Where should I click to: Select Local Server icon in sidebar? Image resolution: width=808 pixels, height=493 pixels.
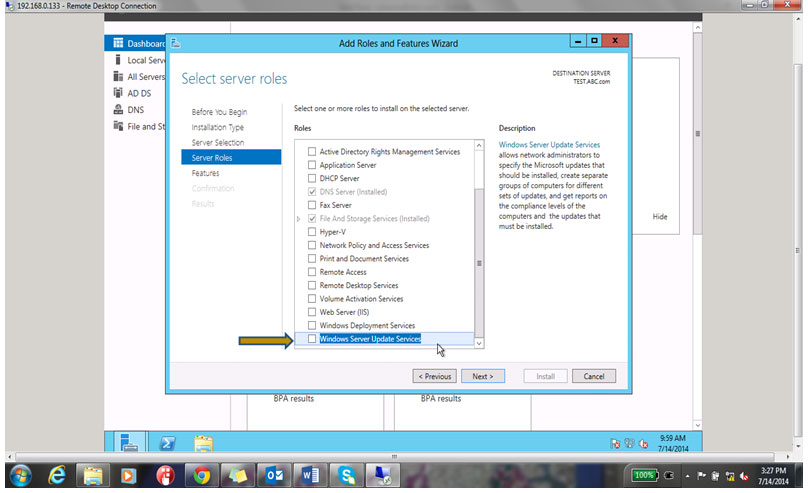point(118,60)
